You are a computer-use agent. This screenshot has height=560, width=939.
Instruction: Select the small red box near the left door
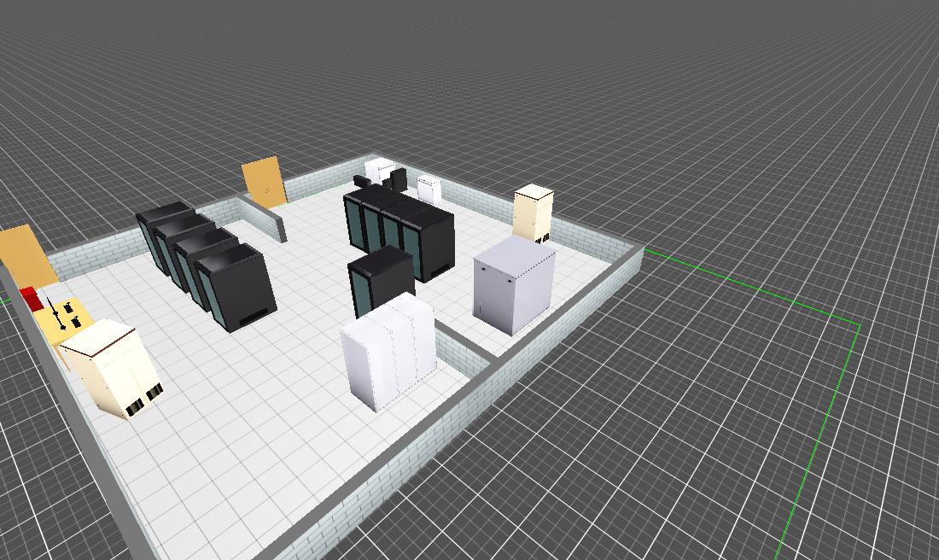pyautogui.click(x=31, y=298)
